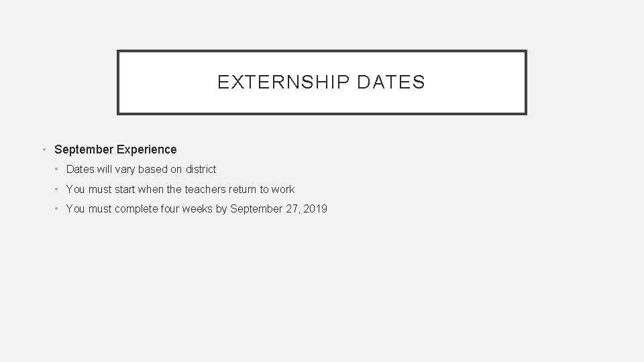
Task: Click the bullet before September Experience
Action: 44,149
